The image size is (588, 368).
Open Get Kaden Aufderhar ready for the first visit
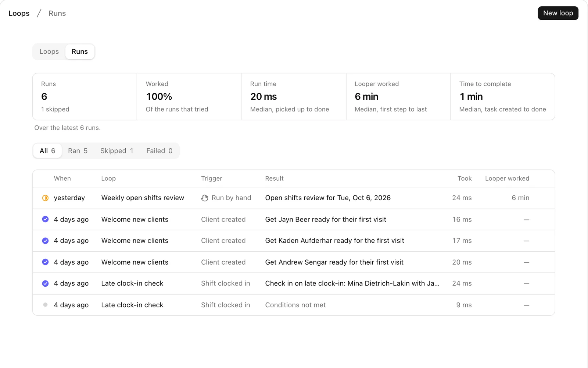[x=335, y=241]
